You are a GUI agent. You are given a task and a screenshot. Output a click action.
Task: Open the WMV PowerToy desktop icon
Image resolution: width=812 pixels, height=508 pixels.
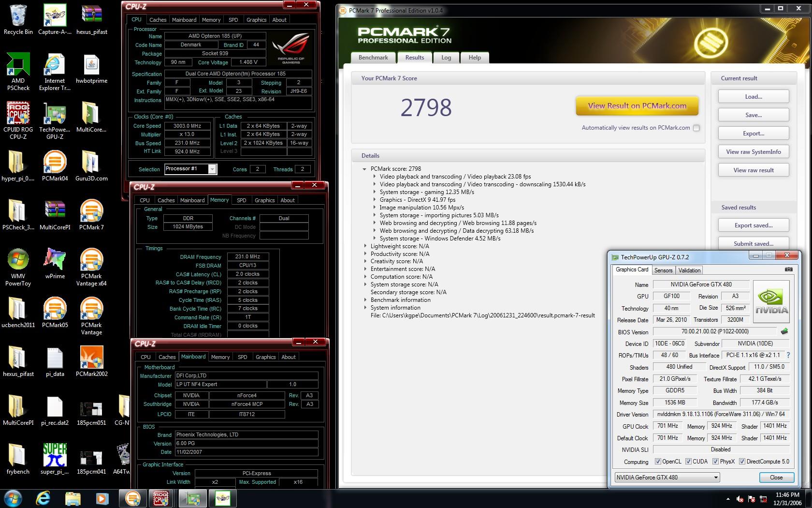(18, 267)
